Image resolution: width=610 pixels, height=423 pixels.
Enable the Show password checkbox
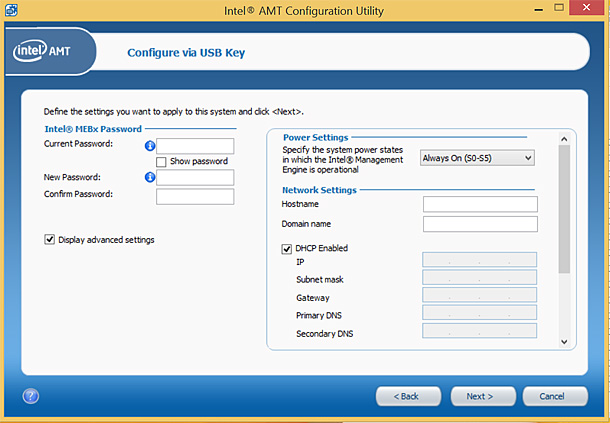(x=161, y=161)
